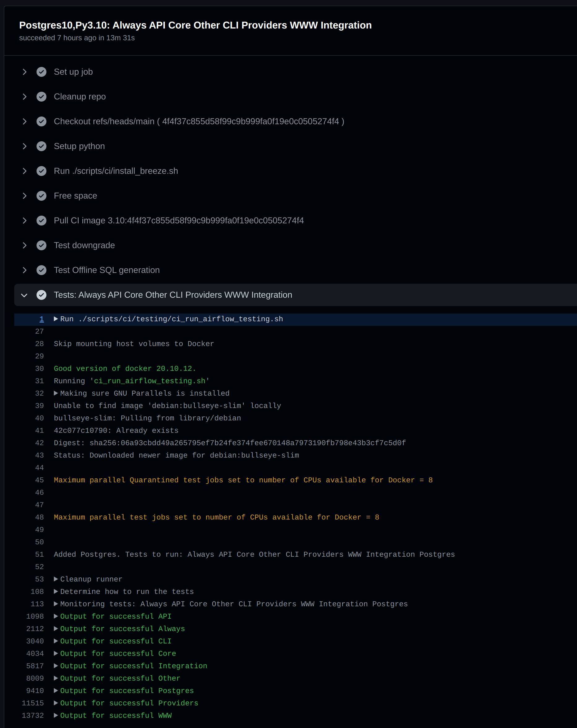
Task: Open log line number 1 link
Action: [x=41, y=319]
